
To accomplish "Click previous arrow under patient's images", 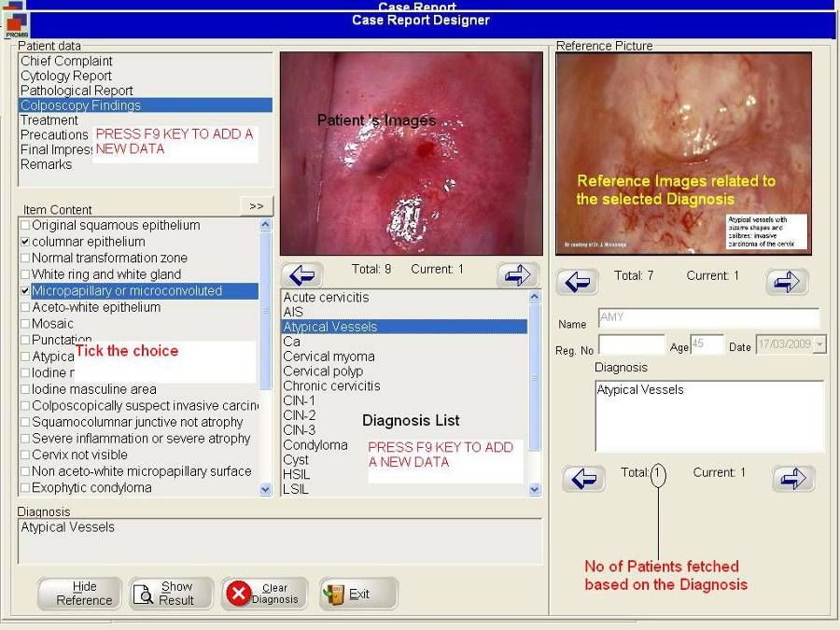I will pyautogui.click(x=302, y=274).
